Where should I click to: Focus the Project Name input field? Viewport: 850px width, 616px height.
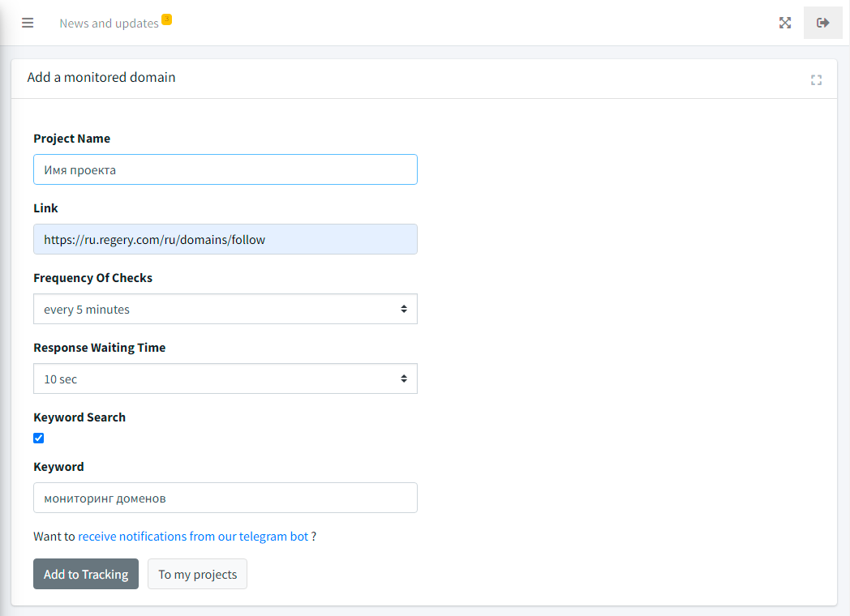[x=225, y=169]
